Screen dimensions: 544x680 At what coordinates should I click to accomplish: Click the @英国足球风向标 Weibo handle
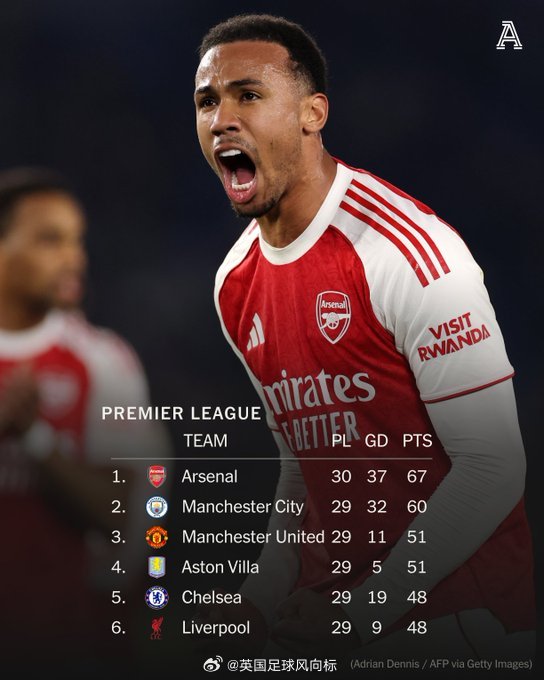282,664
